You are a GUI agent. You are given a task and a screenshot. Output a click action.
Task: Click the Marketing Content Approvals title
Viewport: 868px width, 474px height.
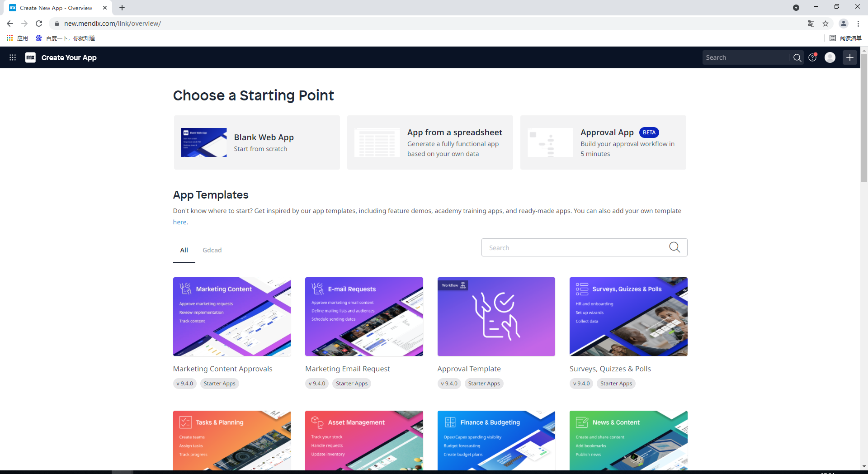click(x=222, y=369)
